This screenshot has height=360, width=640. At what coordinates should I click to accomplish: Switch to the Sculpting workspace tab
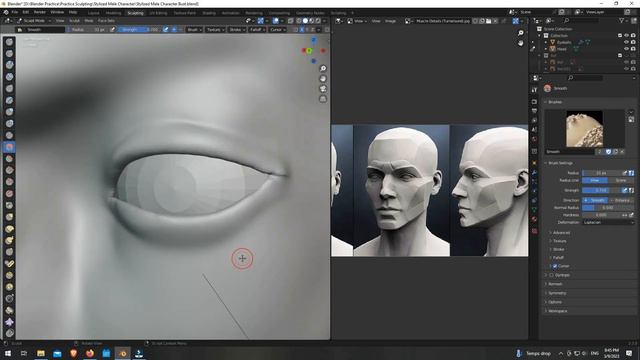pyautogui.click(x=135, y=13)
